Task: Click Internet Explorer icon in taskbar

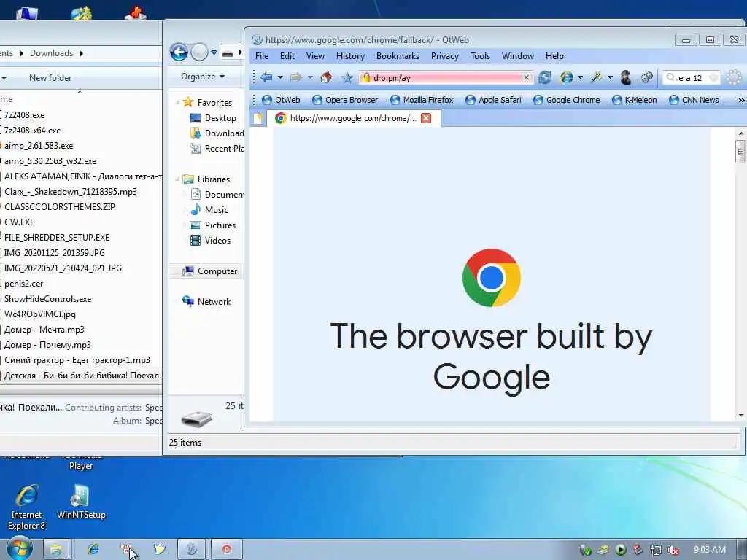Action: 93,549
